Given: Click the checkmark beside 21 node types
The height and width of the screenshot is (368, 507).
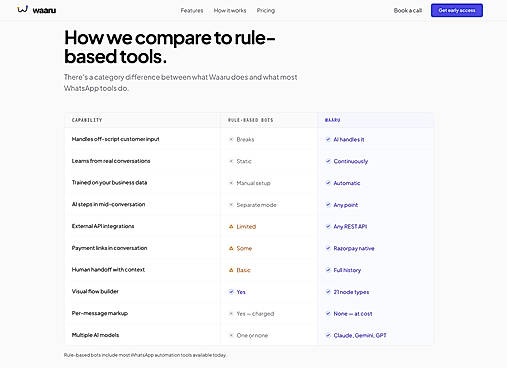Looking at the screenshot, I should click(328, 292).
